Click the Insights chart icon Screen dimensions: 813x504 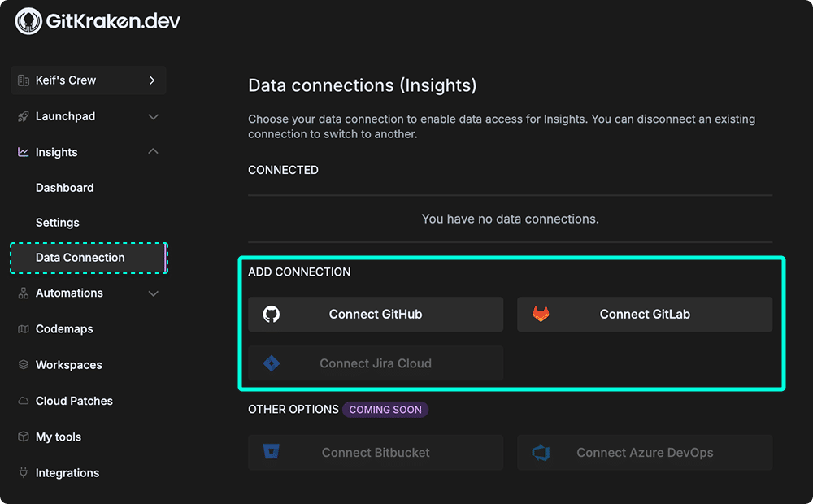(x=22, y=152)
